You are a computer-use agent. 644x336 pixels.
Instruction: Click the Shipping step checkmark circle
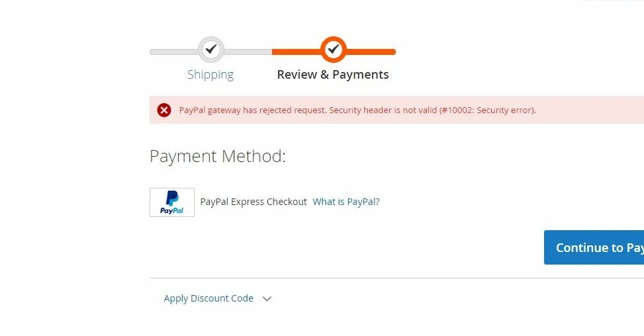[x=211, y=50]
